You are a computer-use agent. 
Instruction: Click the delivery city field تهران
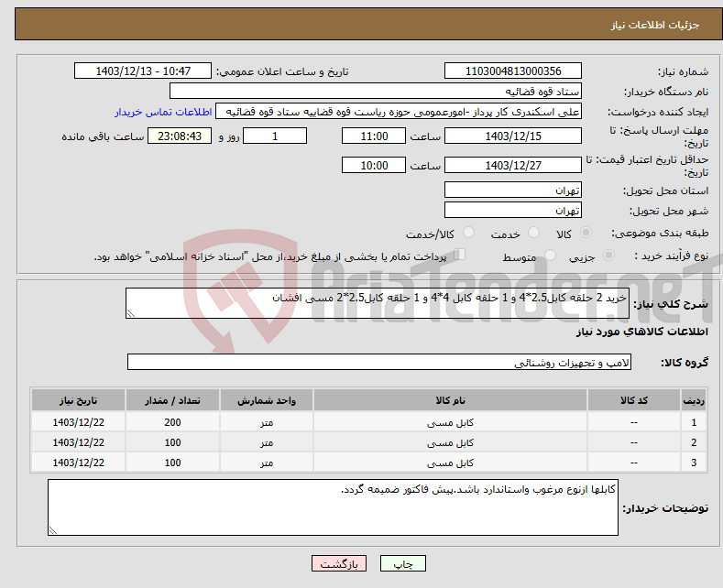tap(513, 210)
